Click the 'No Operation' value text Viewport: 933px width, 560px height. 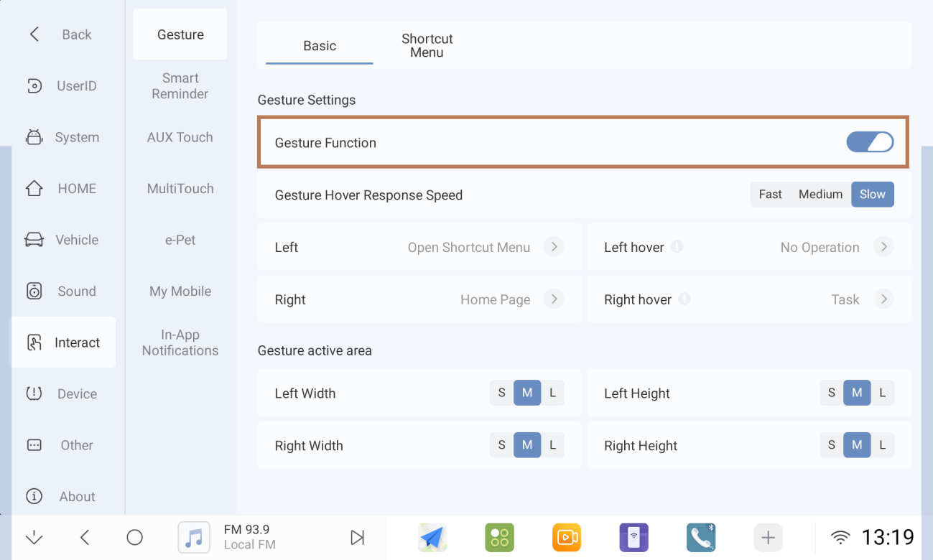pyautogui.click(x=820, y=248)
